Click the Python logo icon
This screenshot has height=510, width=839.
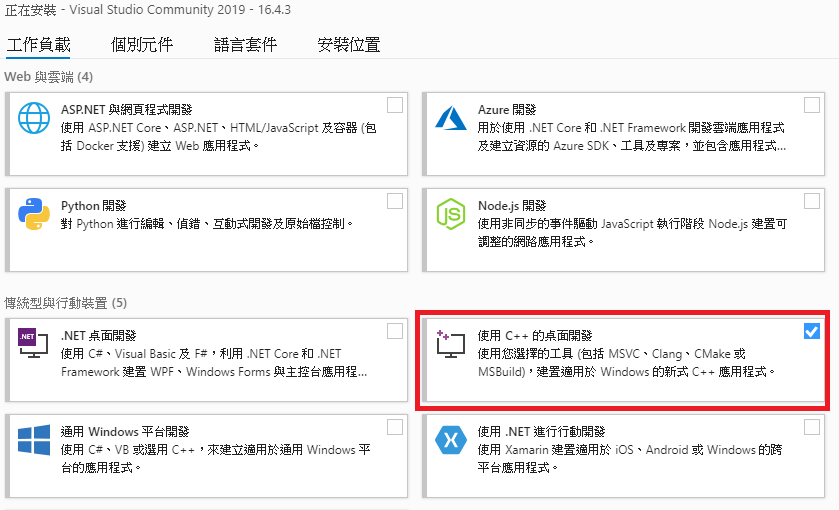tap(34, 214)
